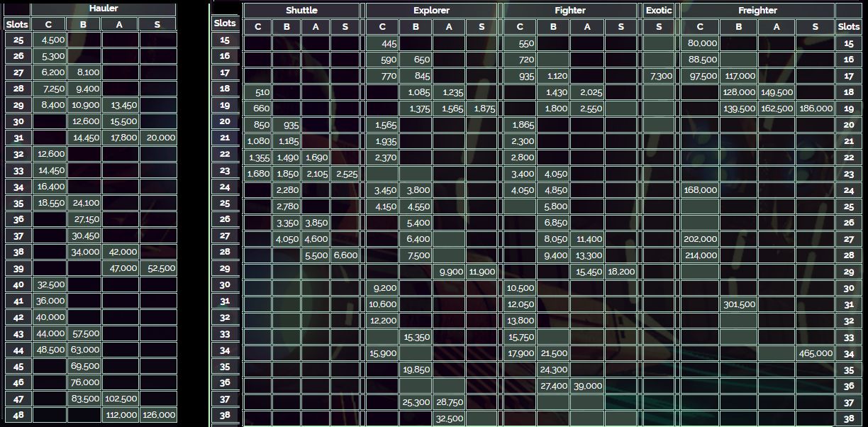Click the Freighter value 162,500

pos(777,109)
